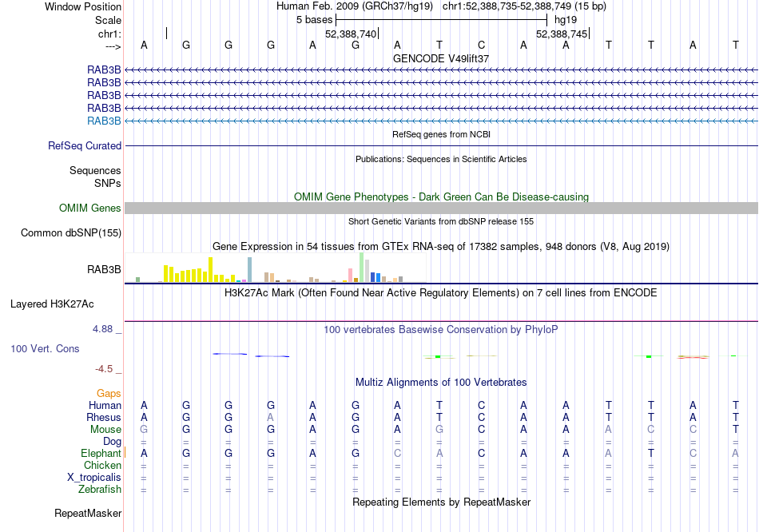759x532 pixels.
Task: Click the tall light-green GTEx expression bar
Action: 362,268
